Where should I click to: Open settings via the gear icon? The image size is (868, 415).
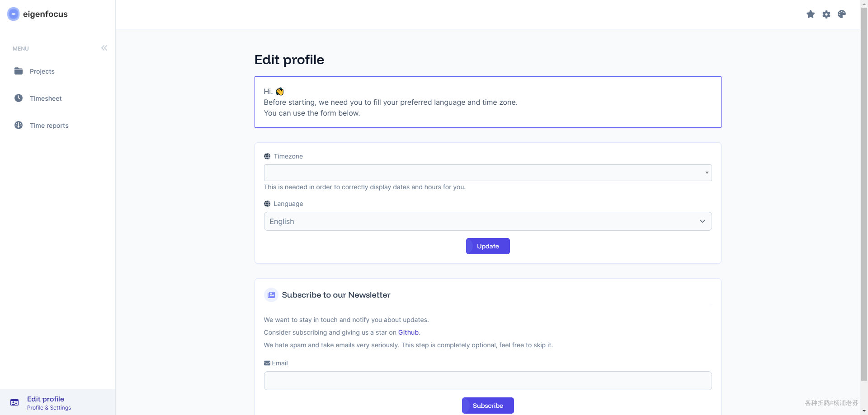click(x=826, y=14)
